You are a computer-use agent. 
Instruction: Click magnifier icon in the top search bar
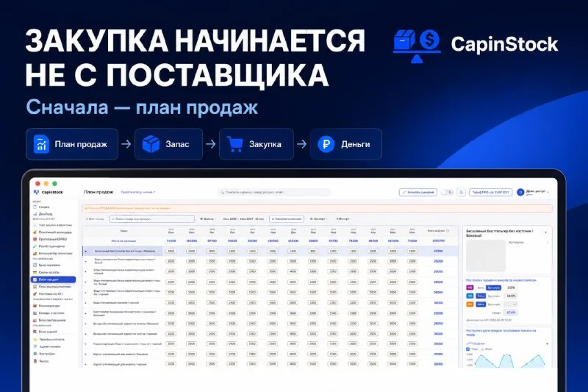(x=222, y=192)
